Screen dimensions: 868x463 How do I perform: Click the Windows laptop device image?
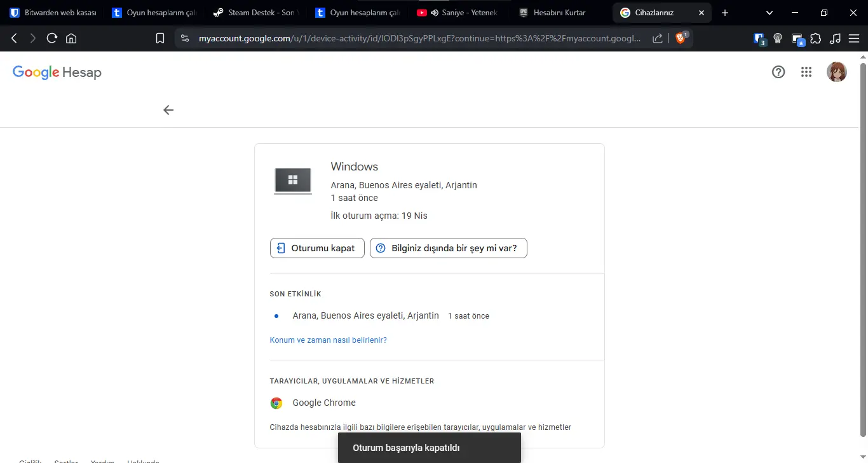pyautogui.click(x=293, y=181)
